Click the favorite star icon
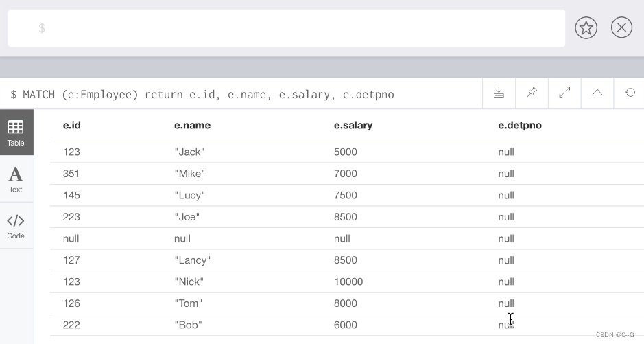 [x=586, y=28]
